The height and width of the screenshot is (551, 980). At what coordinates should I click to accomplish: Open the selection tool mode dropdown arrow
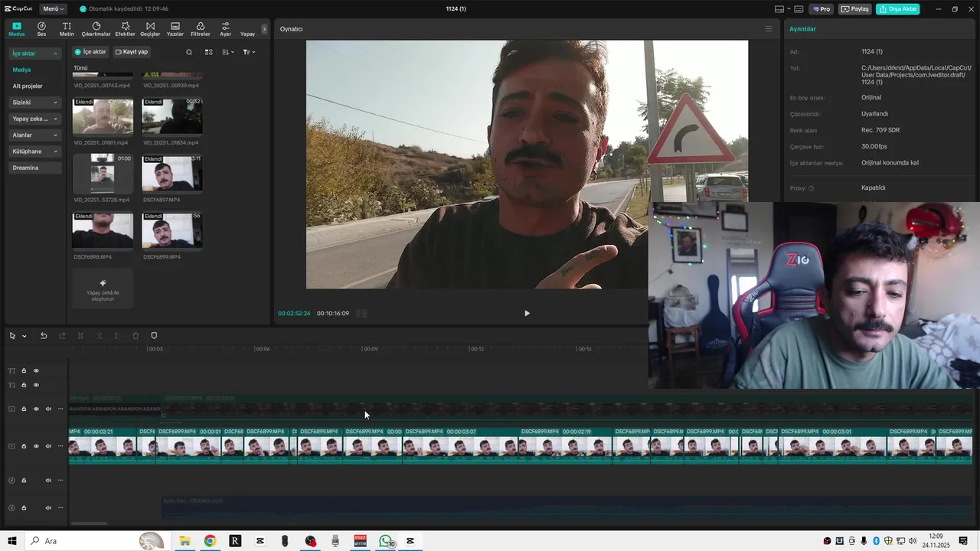point(24,336)
